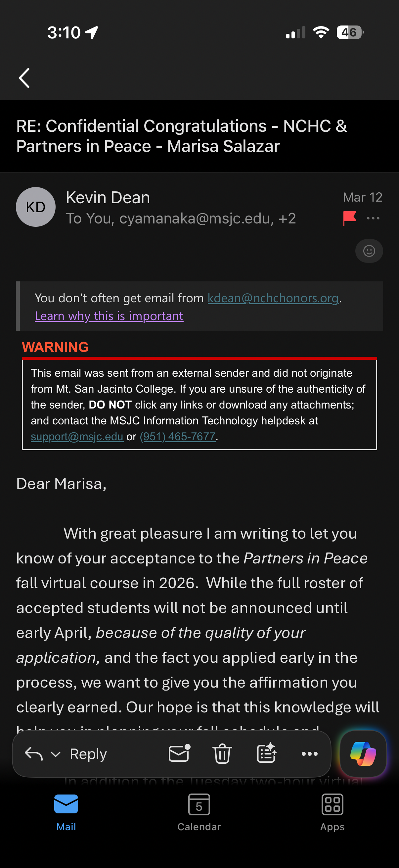
Task: Open the three-dot menu beside the flag
Action: point(373,218)
